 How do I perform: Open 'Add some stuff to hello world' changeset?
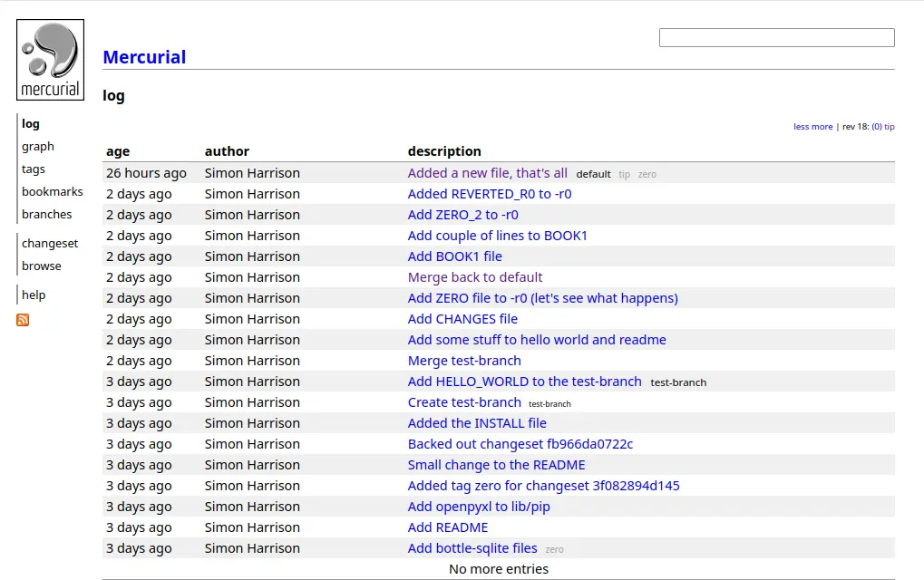pos(537,340)
